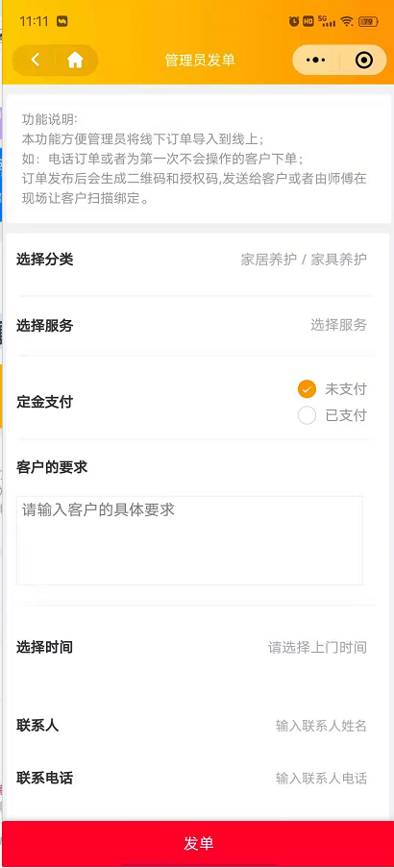Tap the back arrow icon
394x868 pixels.
click(36, 60)
